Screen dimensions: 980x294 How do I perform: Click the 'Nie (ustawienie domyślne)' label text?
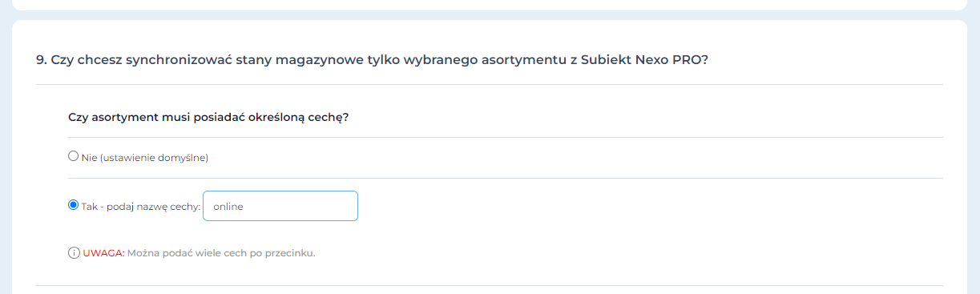click(145, 158)
